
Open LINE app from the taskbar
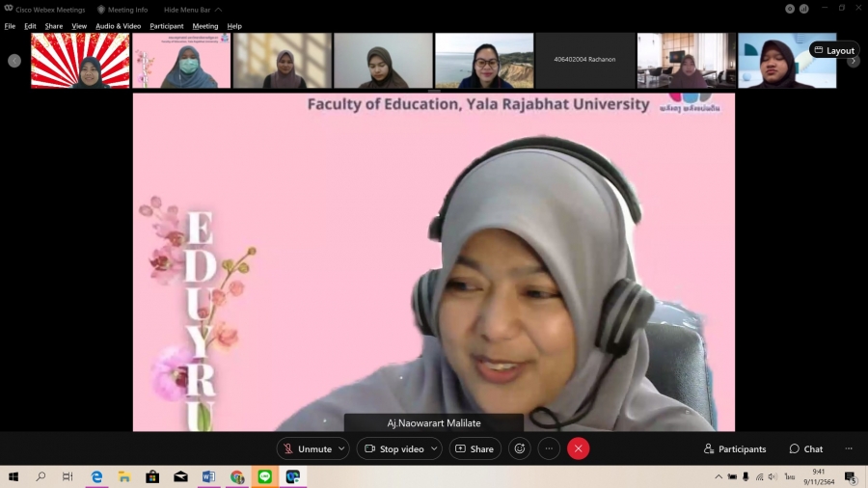tap(264, 476)
